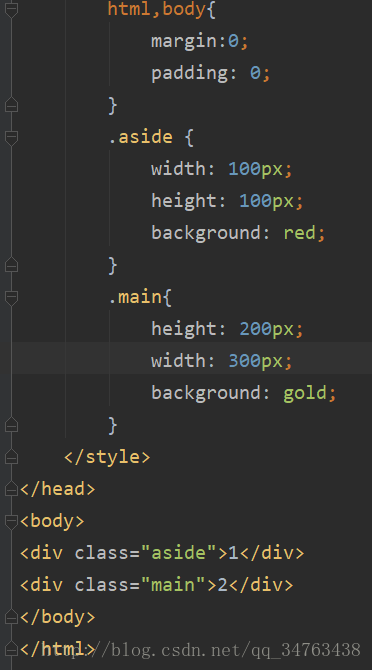Click fold end marker after padding line
372x670 pixels.
[12, 105]
